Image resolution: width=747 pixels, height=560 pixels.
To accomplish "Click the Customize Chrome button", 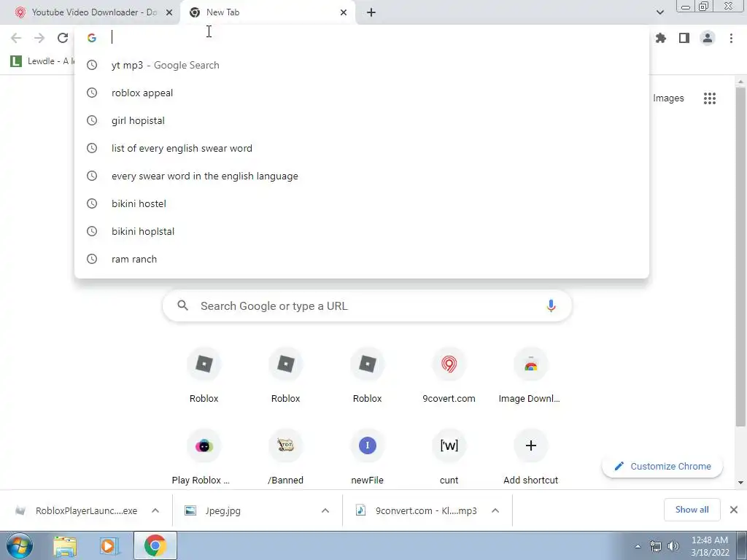I will coord(662,466).
